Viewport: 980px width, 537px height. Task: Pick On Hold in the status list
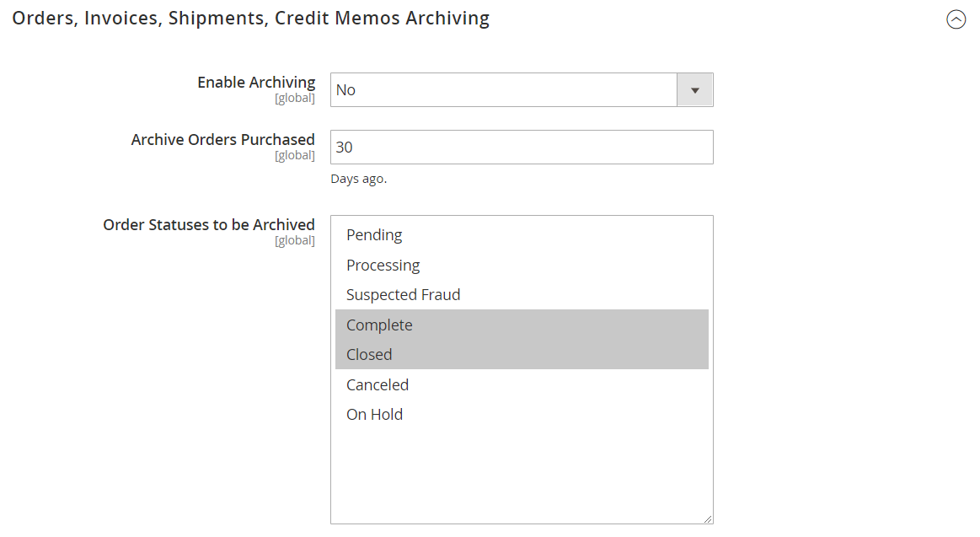click(374, 415)
